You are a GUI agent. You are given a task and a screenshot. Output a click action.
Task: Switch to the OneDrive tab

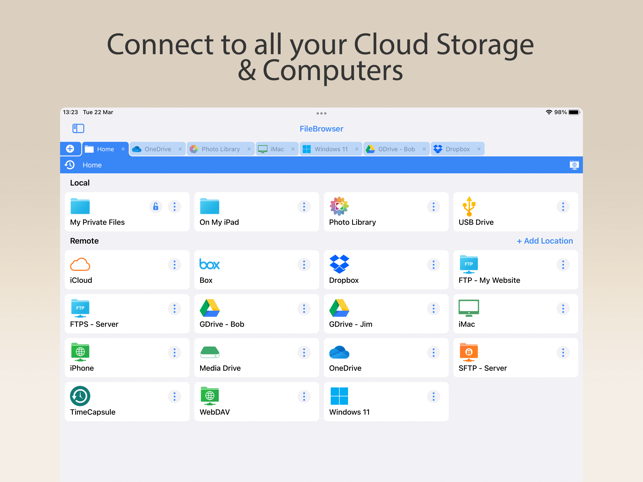tap(157, 149)
